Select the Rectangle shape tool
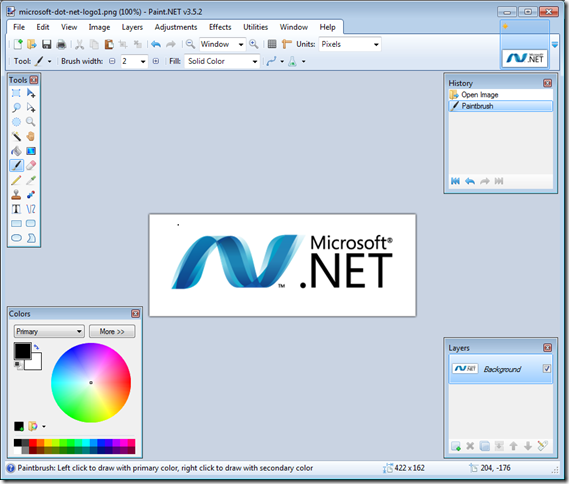Viewport: 569px width, 484px height. (x=16, y=223)
